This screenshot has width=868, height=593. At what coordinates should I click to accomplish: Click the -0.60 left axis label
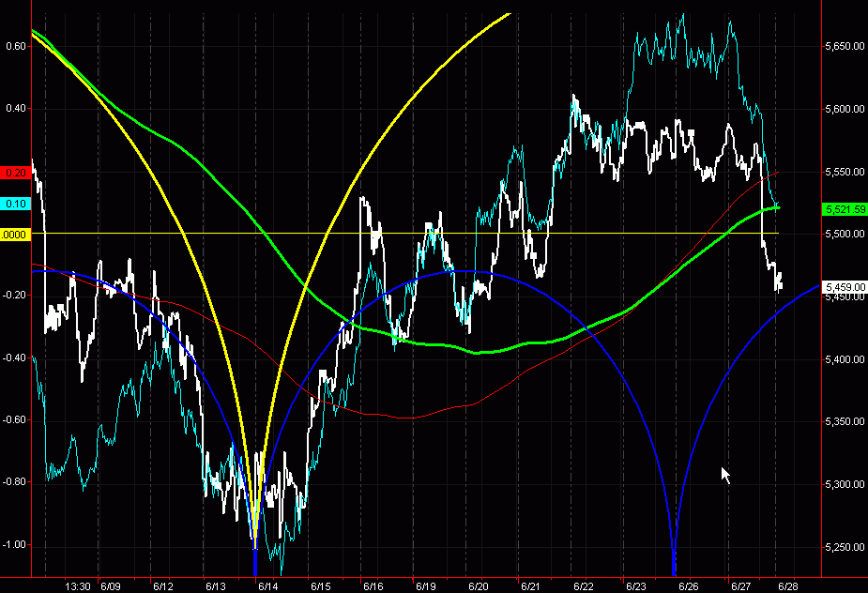(14, 419)
